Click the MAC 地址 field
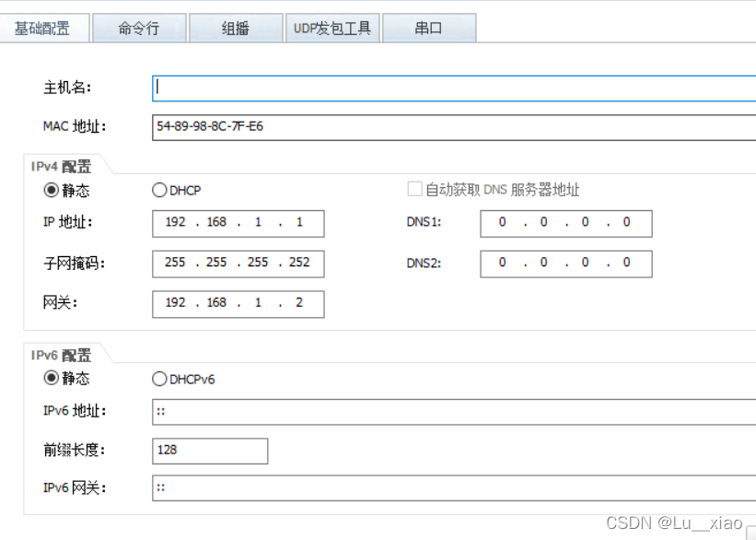This screenshot has width=756, height=540. [454, 127]
